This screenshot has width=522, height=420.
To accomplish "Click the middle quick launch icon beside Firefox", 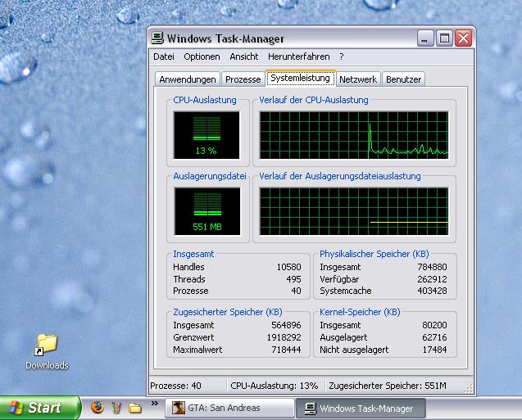I will pyautogui.click(x=116, y=408).
